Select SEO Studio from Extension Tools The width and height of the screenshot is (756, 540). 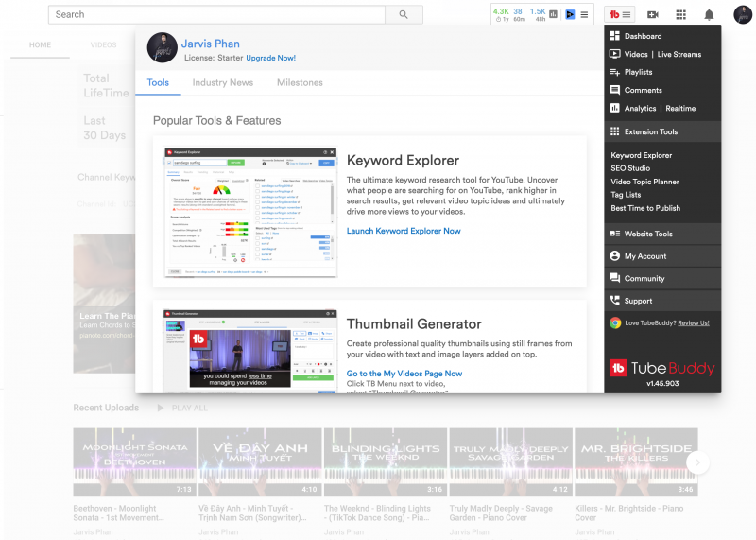coord(630,168)
